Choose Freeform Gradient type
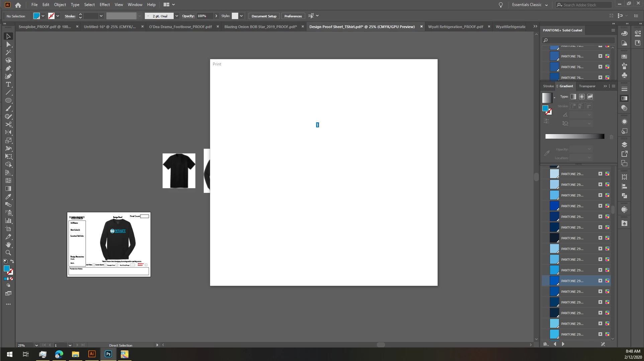The image size is (644, 361). 590,97
